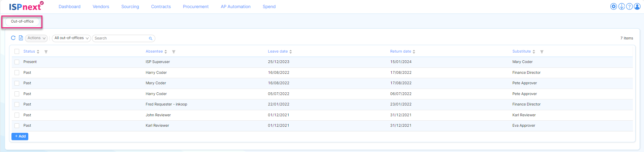This screenshot has width=644, height=152.
Task: Open the Procurement menu
Action: 195,6
